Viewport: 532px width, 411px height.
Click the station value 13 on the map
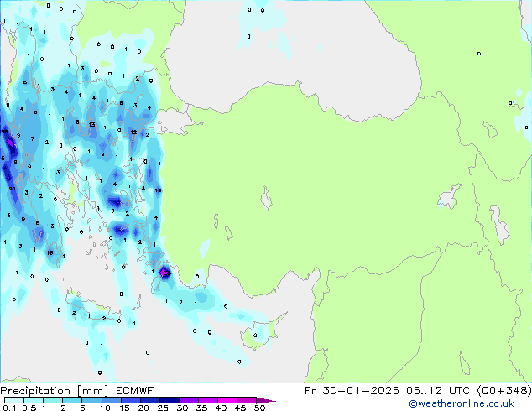pos(91,124)
